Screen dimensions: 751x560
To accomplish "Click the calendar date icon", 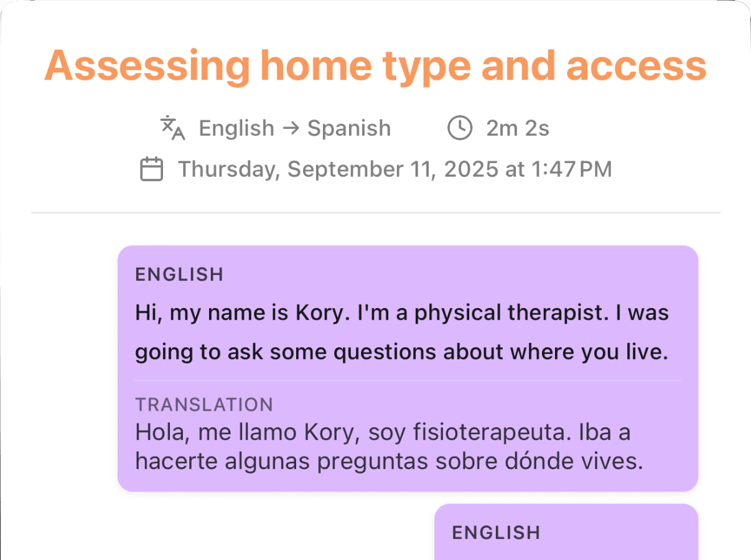I will point(152,169).
